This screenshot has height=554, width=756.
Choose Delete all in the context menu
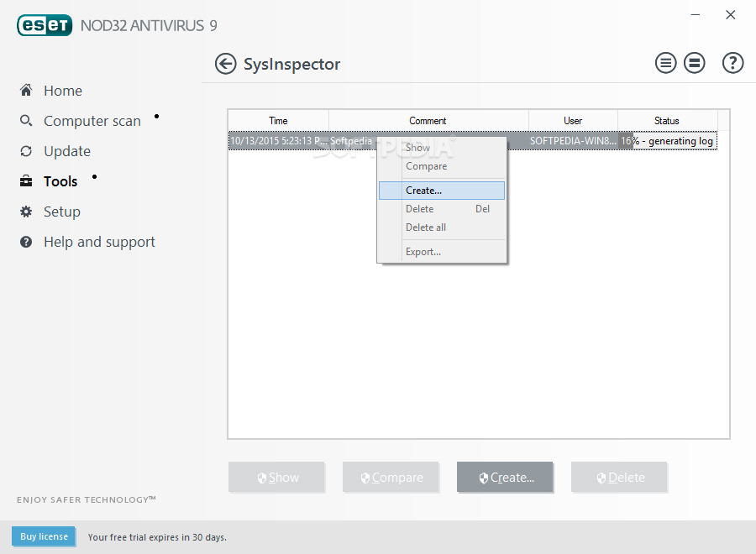pos(442,227)
